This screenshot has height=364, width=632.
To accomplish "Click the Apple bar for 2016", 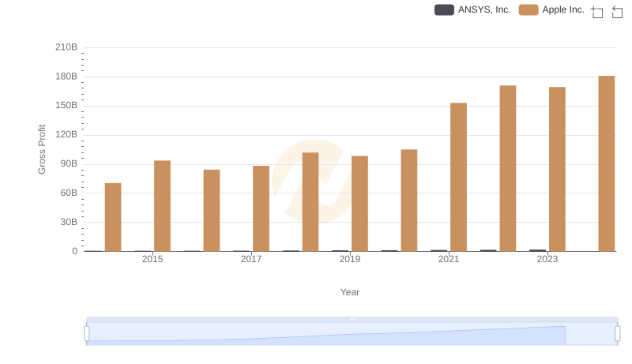I will point(212,211).
